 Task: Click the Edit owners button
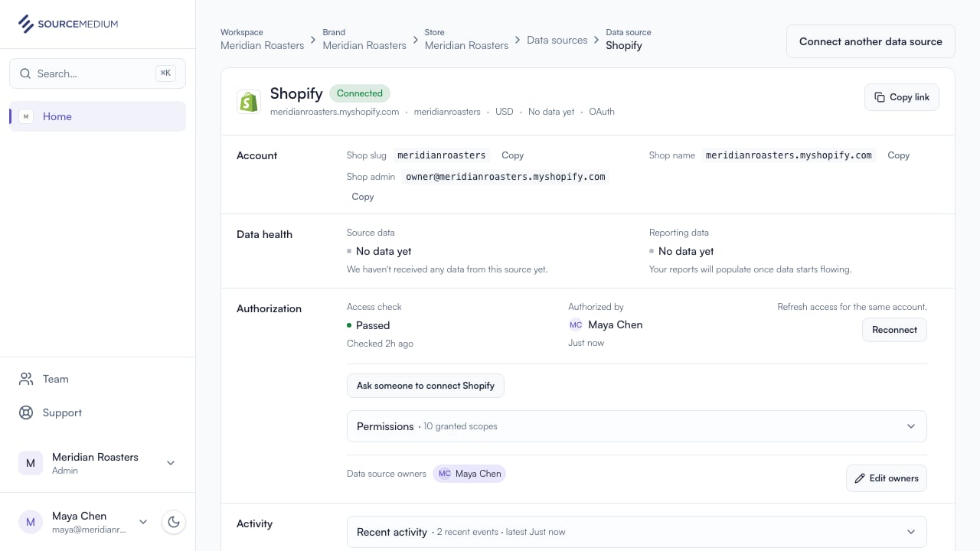click(887, 478)
